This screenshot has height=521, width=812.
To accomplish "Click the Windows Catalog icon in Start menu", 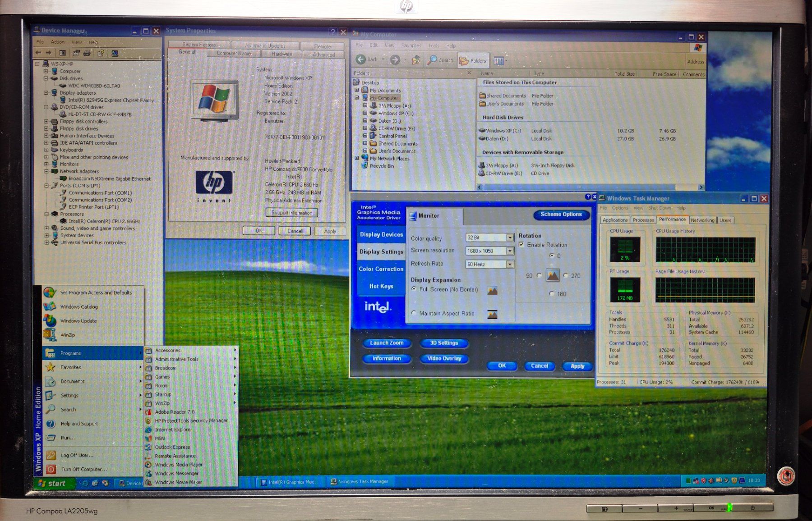I will [50, 306].
